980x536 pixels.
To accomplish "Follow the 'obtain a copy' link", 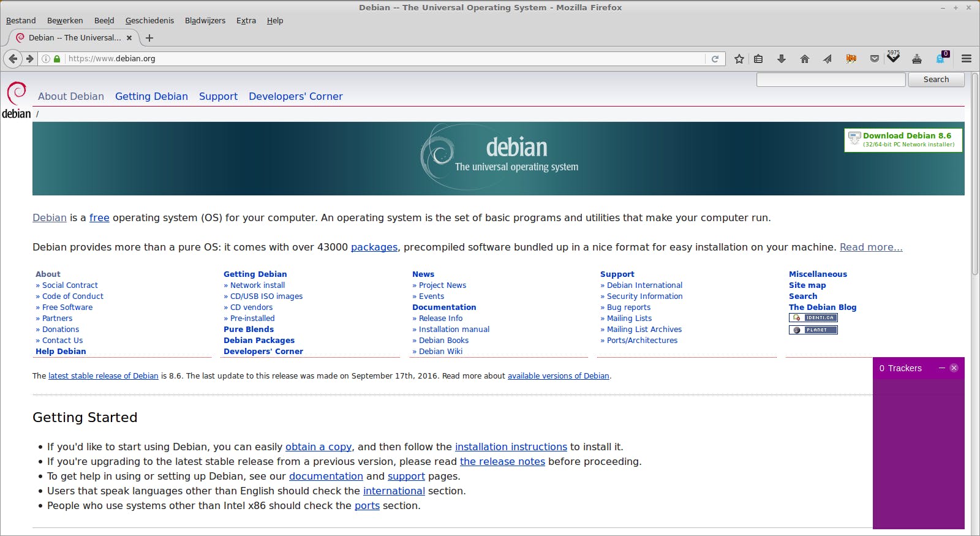I will (318, 447).
